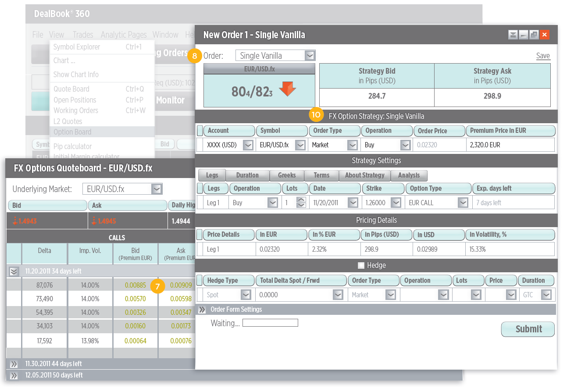The height and width of the screenshot is (392, 567).
Task: Click the In Volatility, % column header
Action: [510, 235]
